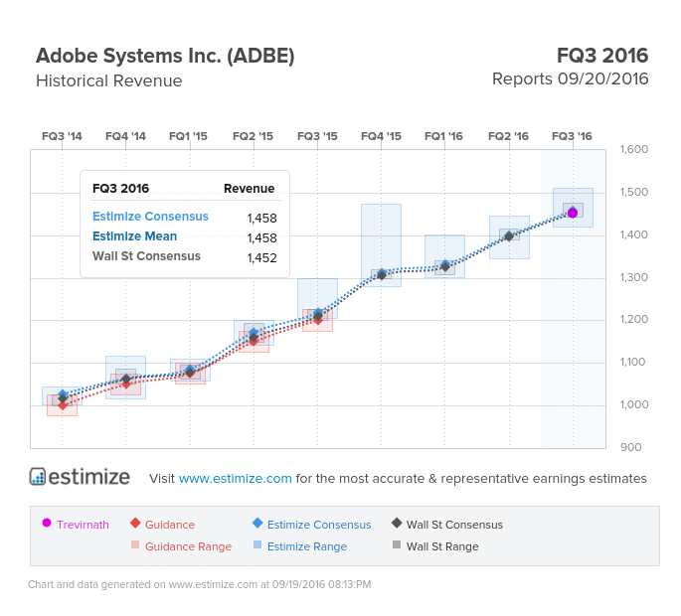Image resolution: width=681 pixels, height=616 pixels.
Task: Select the Guidance Range legend label
Action: click(188, 546)
